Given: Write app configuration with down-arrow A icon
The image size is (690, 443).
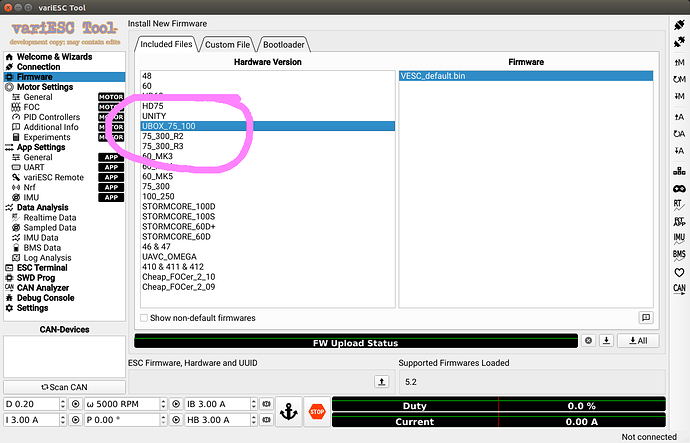Looking at the screenshot, I should coord(679,150).
